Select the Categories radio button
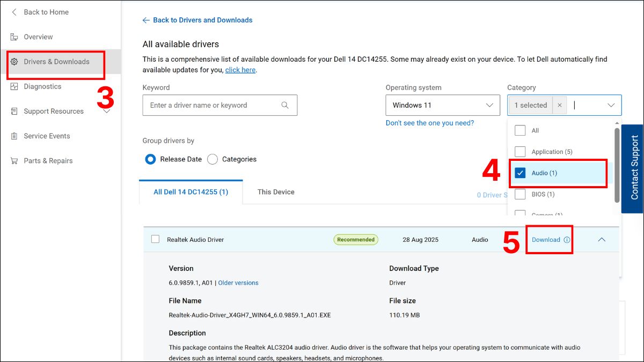Image resolution: width=644 pixels, height=362 pixels. [213, 159]
